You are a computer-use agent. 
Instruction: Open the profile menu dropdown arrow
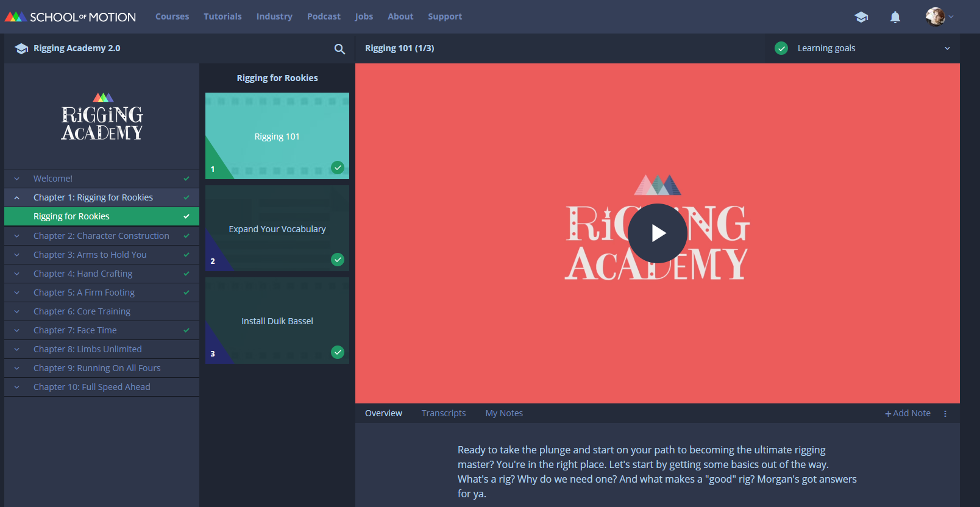951,17
